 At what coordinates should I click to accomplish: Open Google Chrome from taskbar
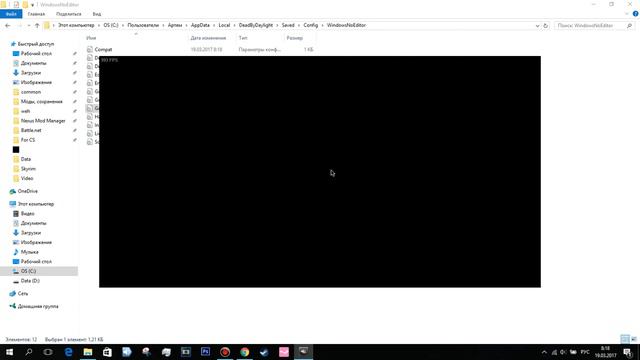(x=244, y=352)
